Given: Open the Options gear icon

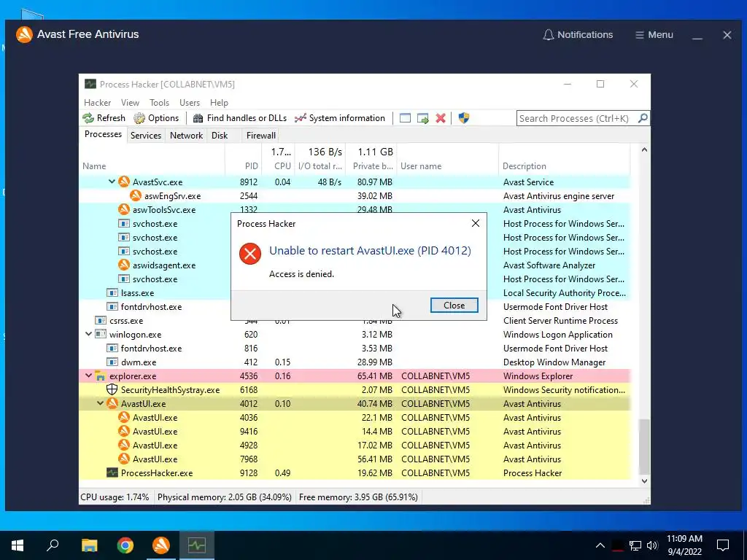Looking at the screenshot, I should pyautogui.click(x=139, y=118).
